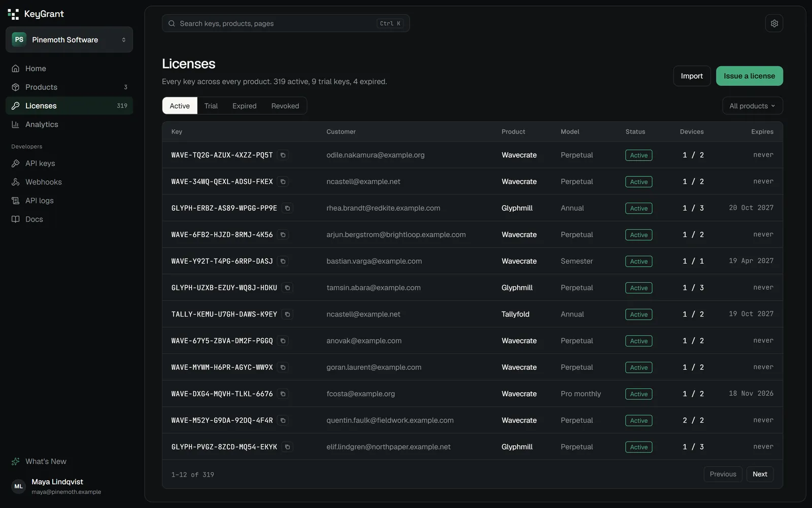This screenshot has width=812, height=508.
Task: Click the KeyGrant logo icon
Action: [13, 14]
